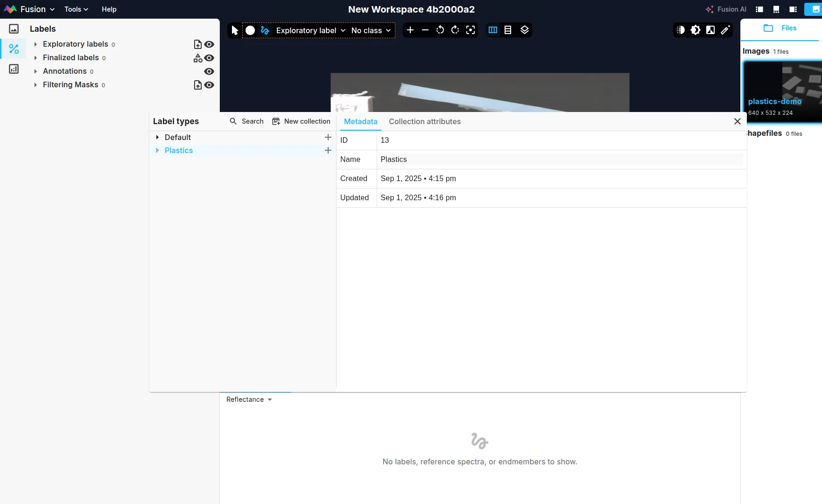The image size is (822, 504).
Task: Select the plastics-demo image thumbnail
Action: coord(782,91)
